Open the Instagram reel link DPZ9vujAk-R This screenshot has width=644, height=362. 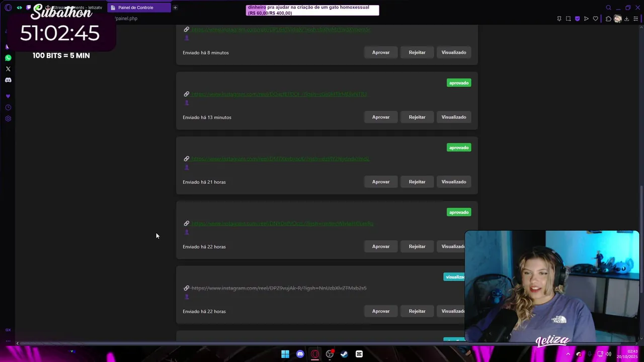click(x=279, y=288)
